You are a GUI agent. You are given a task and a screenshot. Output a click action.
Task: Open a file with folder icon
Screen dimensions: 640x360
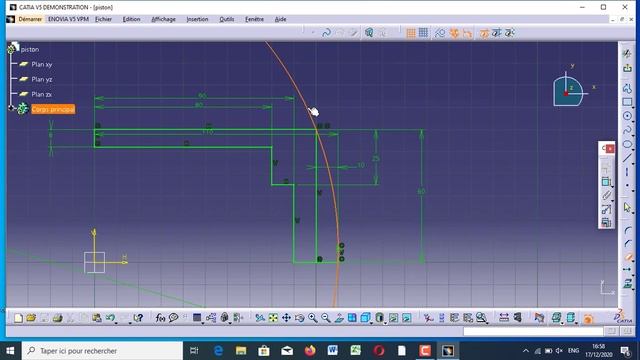click(31, 318)
